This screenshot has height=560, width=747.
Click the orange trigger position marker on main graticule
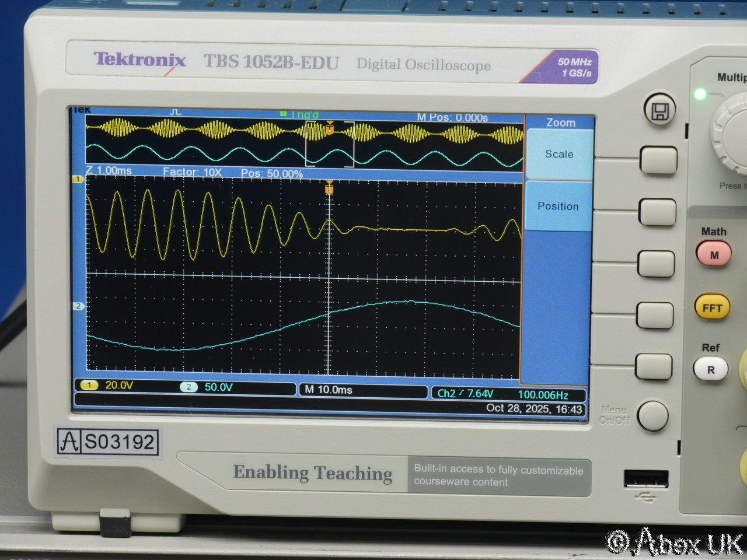tap(329, 188)
